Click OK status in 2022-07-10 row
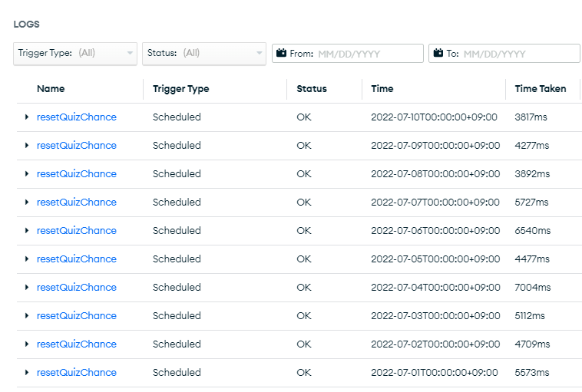Screen dimensions: 582x392 pos(304,117)
